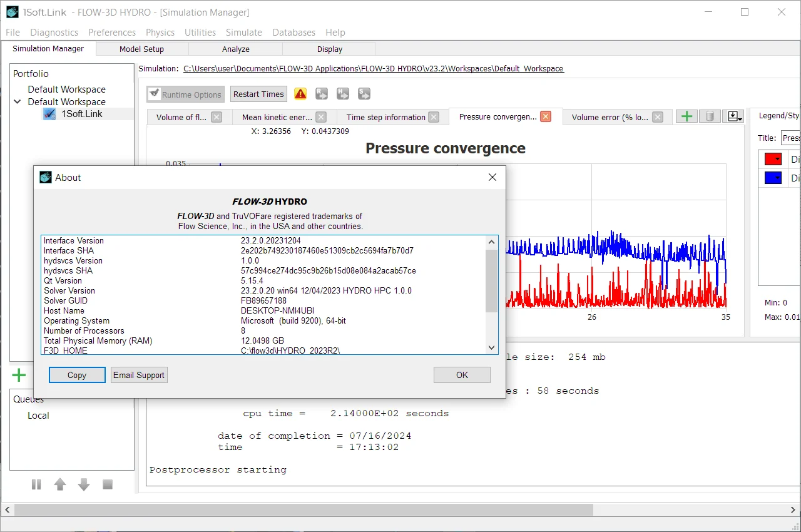
Task: Click the restart solver R arrow icon
Action: 322,94
